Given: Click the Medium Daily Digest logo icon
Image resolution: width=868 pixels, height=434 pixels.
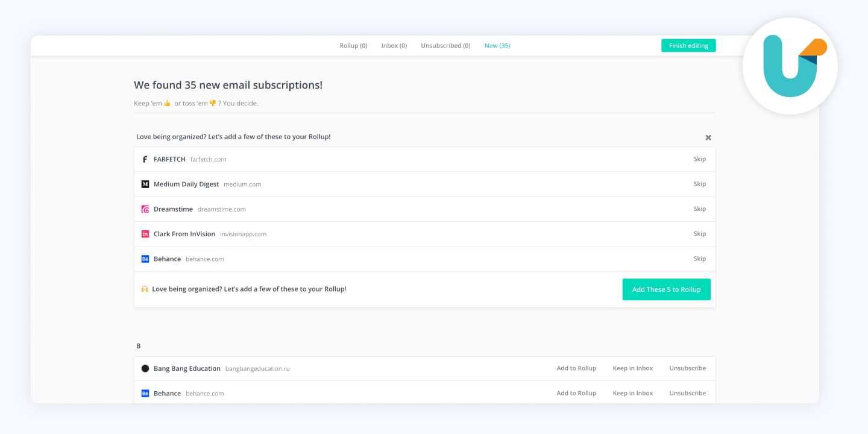Looking at the screenshot, I should pyautogui.click(x=145, y=184).
